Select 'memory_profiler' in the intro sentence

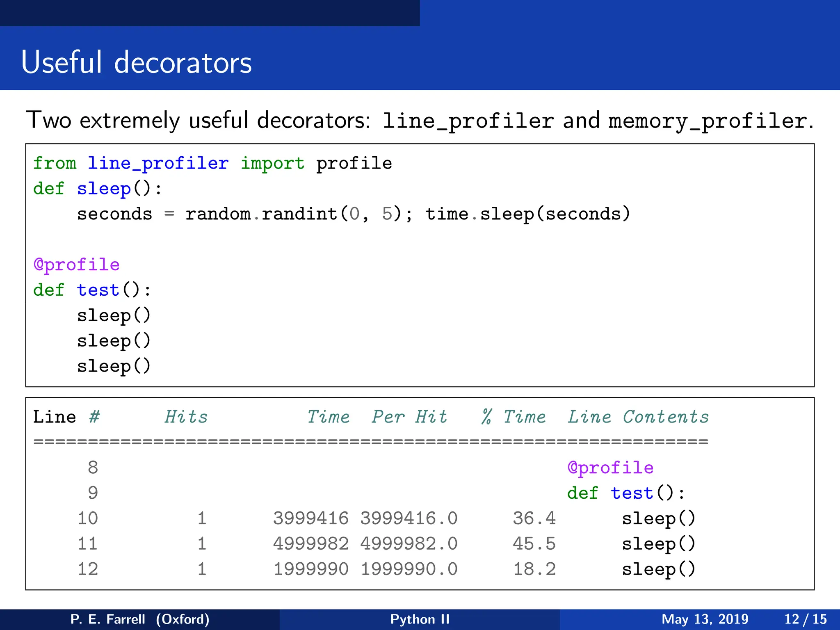pyautogui.click(x=708, y=121)
